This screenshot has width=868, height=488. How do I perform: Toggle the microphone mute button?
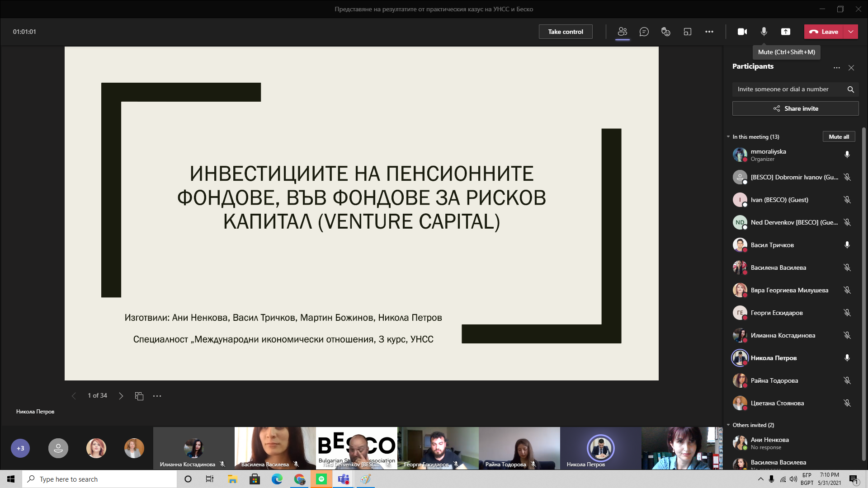point(764,32)
